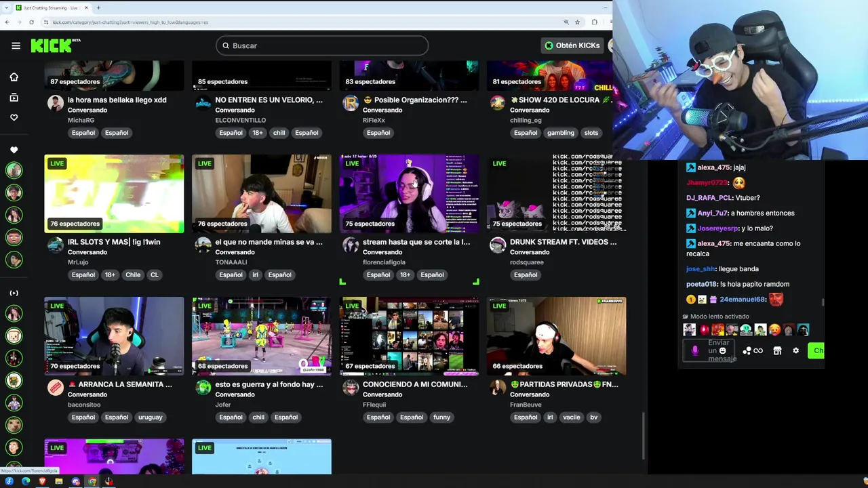Open Brave browser from the taskbar
Screen dimensions: 868x488
click(x=42, y=481)
